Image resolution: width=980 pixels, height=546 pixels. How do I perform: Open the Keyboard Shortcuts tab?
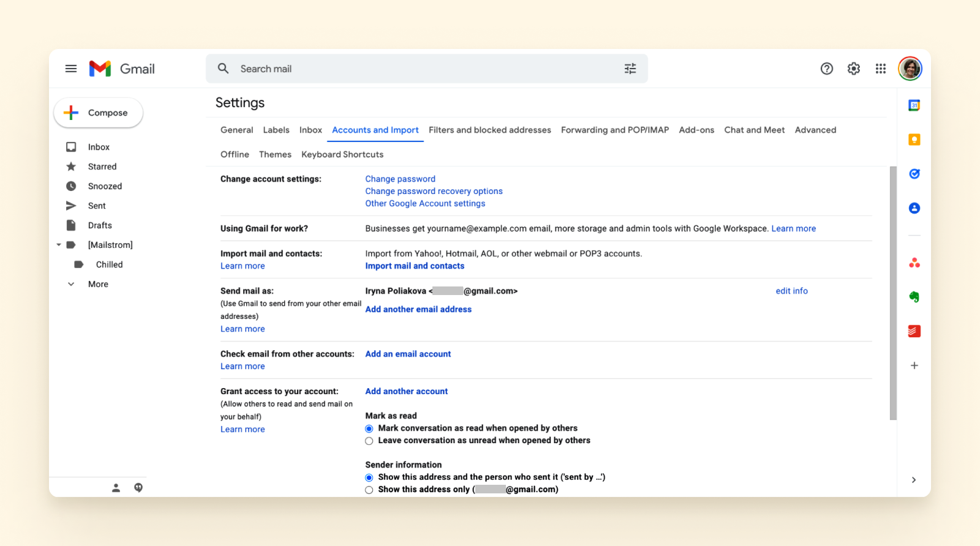coord(342,154)
